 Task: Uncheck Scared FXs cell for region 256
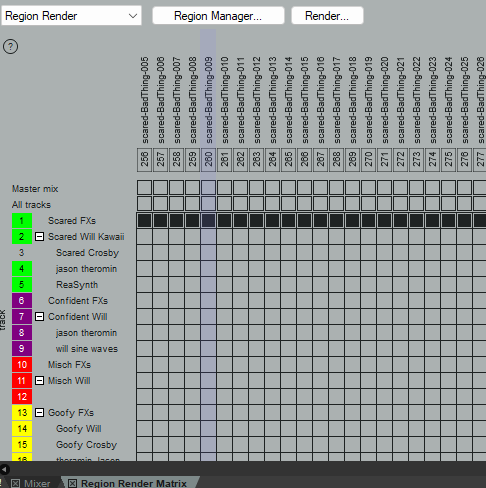pyautogui.click(x=144, y=221)
